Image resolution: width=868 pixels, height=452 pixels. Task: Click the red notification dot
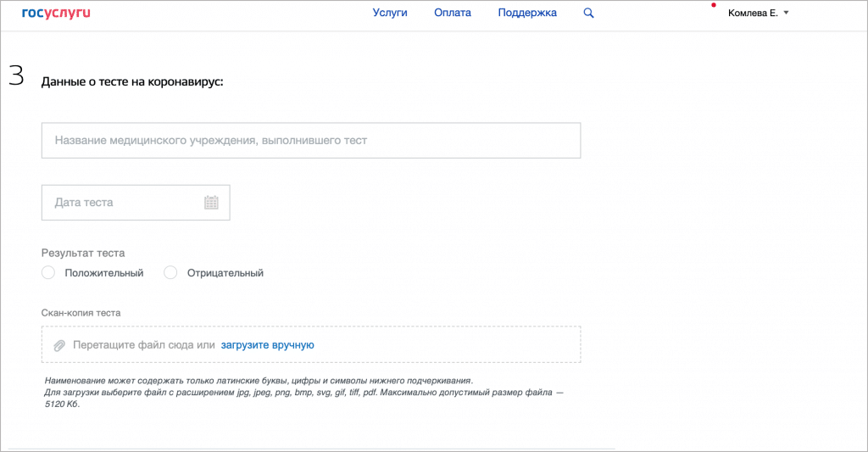click(x=714, y=5)
